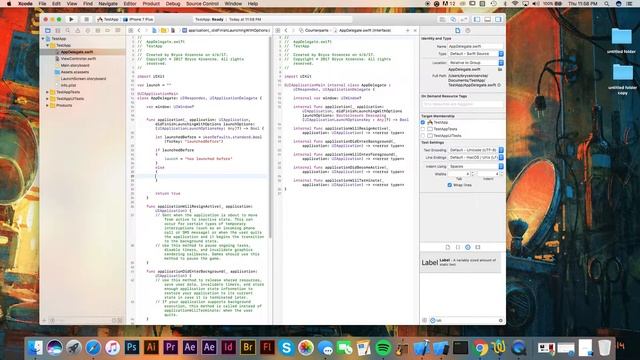Show the Standard editor toolbar icon
The image size is (640, 360).
click(442, 19)
